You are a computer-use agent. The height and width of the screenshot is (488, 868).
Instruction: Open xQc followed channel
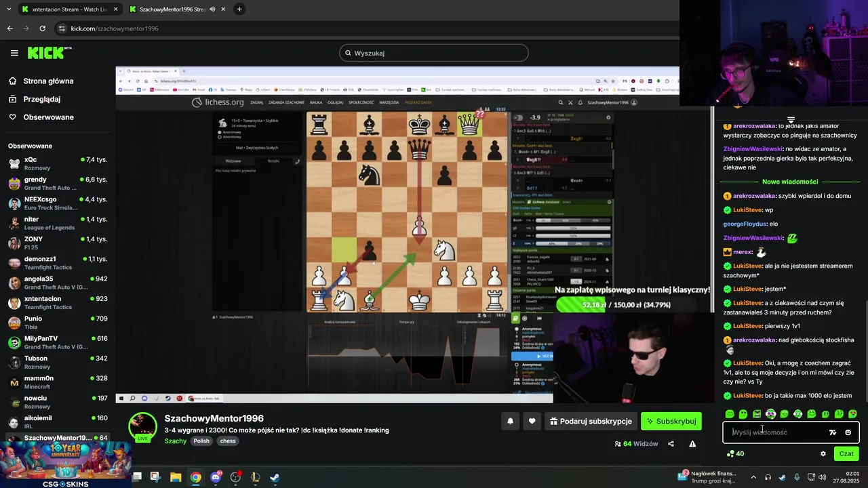pos(58,163)
